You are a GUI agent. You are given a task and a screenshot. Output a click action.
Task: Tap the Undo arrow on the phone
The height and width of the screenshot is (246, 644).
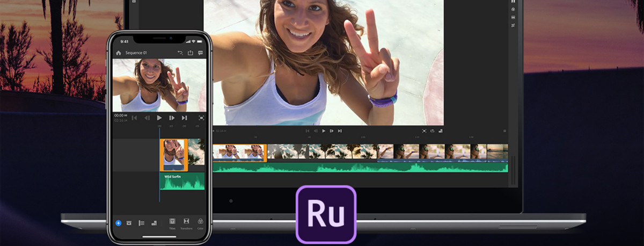coord(180,53)
